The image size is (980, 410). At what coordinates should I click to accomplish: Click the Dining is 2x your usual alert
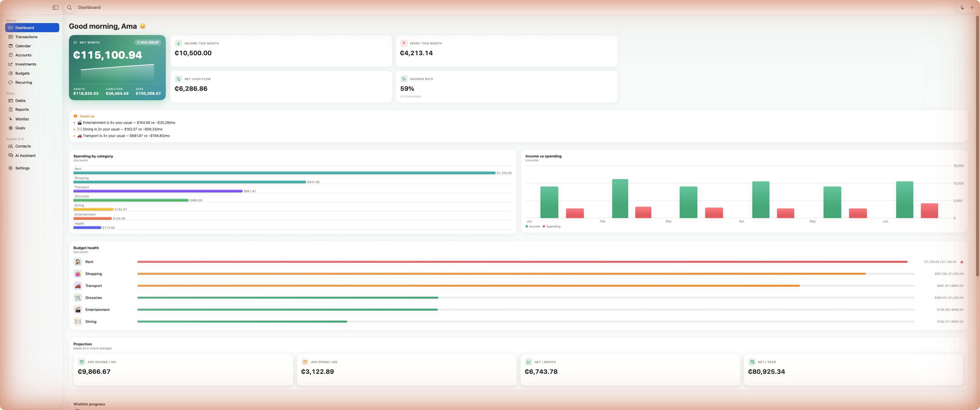tap(120, 129)
